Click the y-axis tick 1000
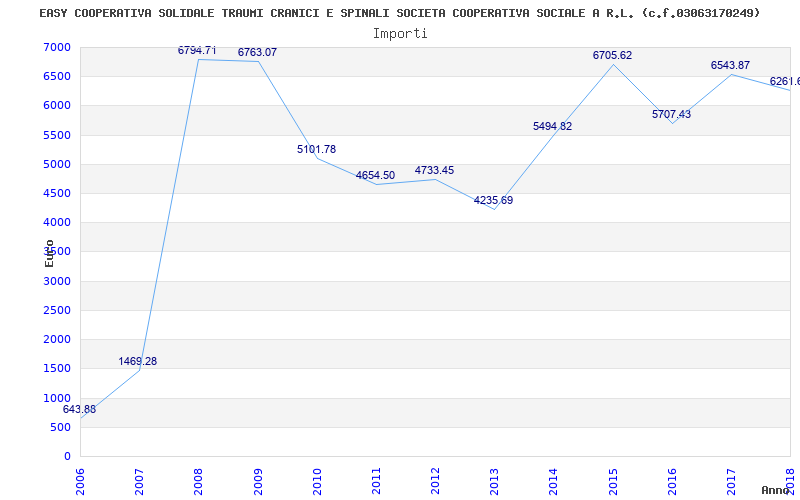800x500 pixels. (x=58, y=398)
